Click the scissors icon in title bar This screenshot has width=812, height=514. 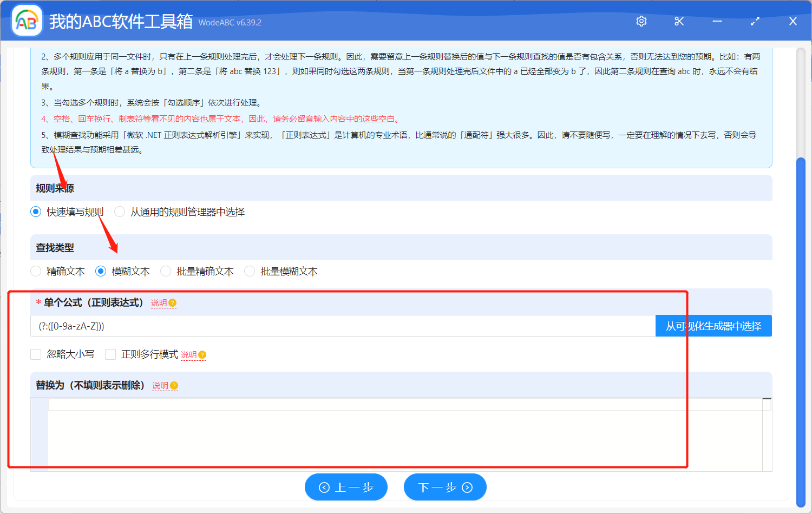[679, 21]
